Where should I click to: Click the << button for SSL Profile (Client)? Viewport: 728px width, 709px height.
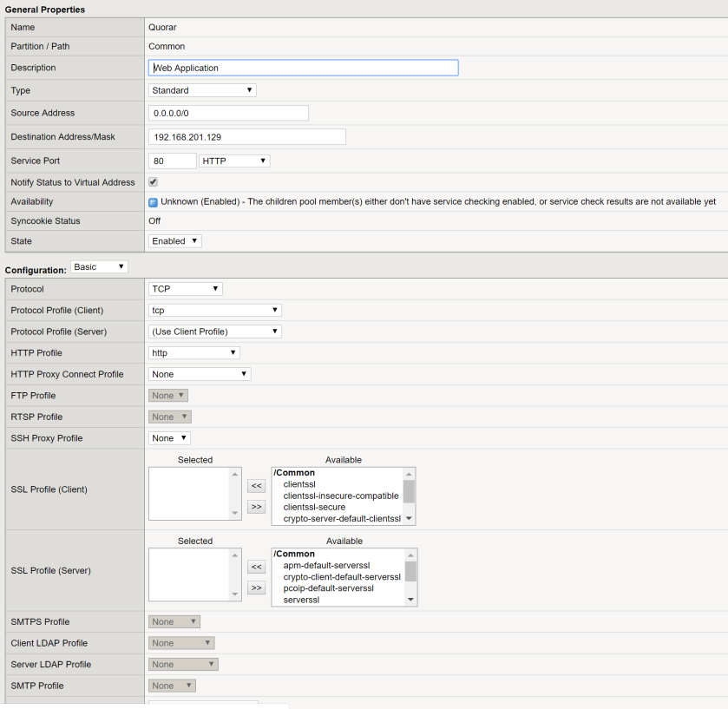pos(256,486)
